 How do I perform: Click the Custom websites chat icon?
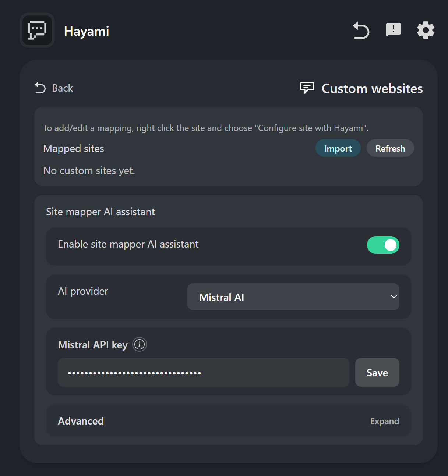pos(307,88)
